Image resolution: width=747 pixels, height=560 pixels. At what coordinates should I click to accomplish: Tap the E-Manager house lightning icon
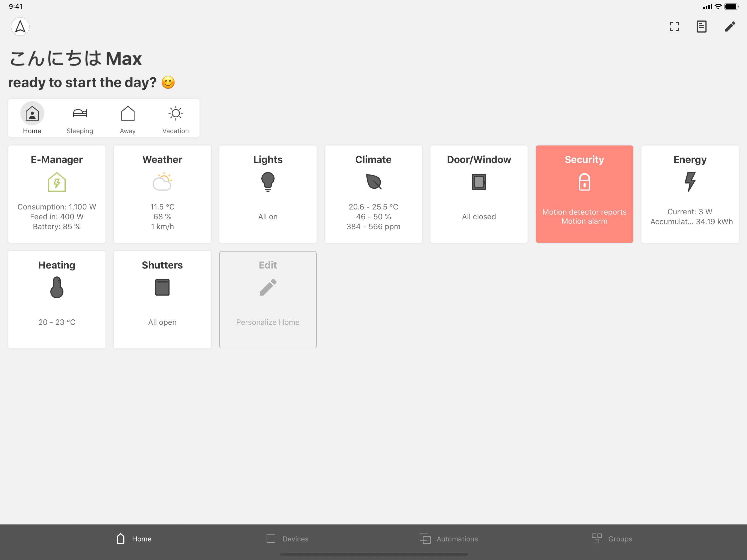(57, 182)
